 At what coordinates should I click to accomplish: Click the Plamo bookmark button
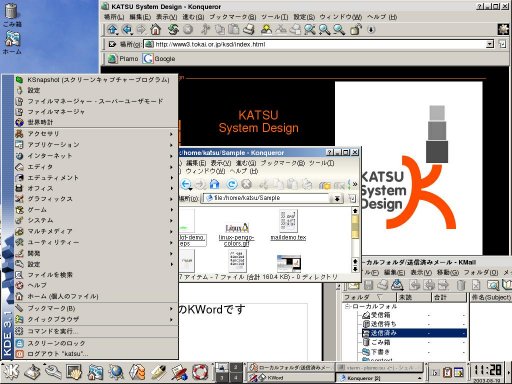[x=123, y=59]
